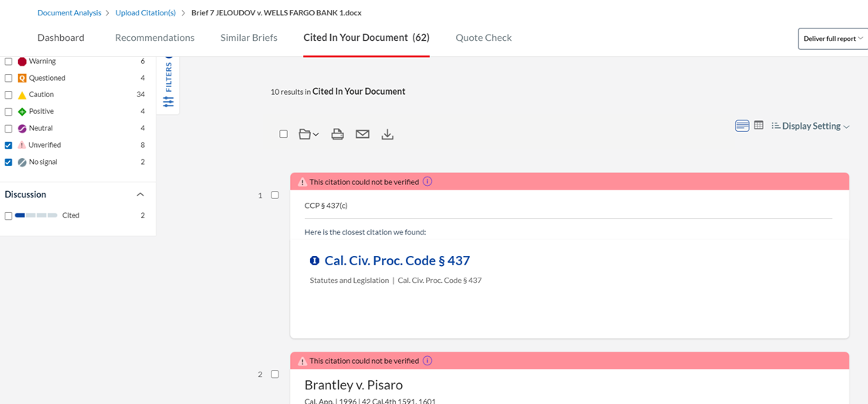Switch to table grid view icon
The width and height of the screenshot is (868, 404).
(x=759, y=126)
